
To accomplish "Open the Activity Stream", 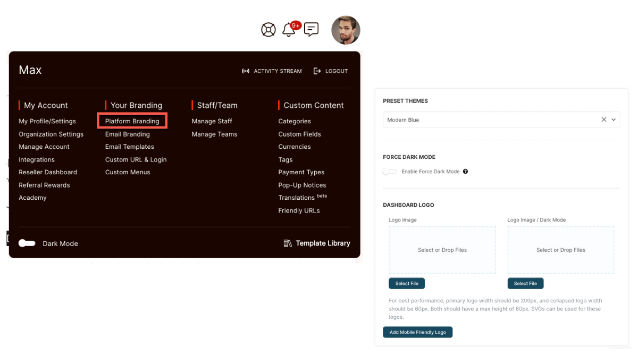I will pyautogui.click(x=272, y=71).
